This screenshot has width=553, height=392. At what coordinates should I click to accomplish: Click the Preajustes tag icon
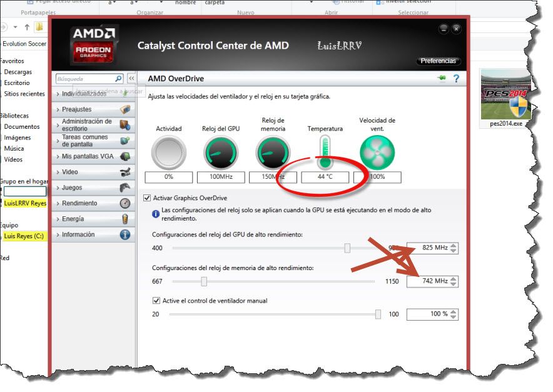pyautogui.click(x=125, y=109)
